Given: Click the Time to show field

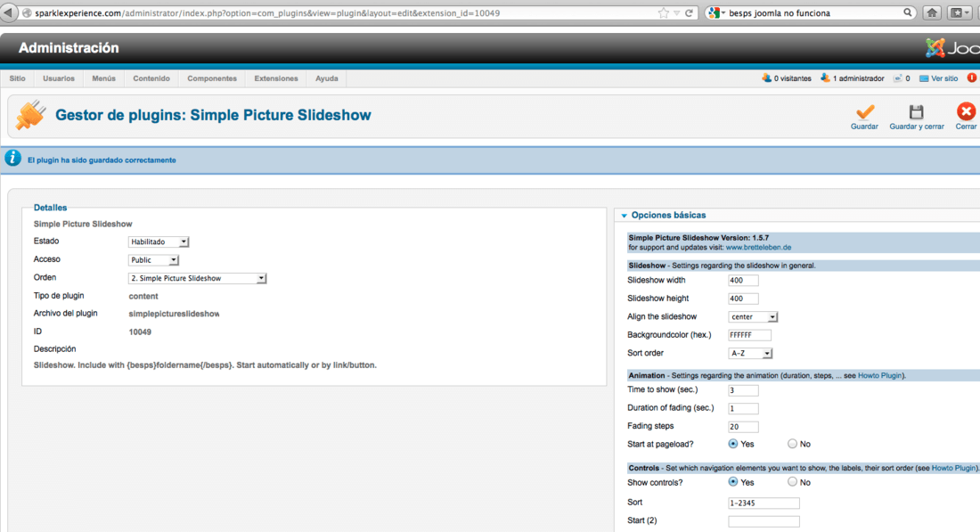Looking at the screenshot, I should pos(743,390).
